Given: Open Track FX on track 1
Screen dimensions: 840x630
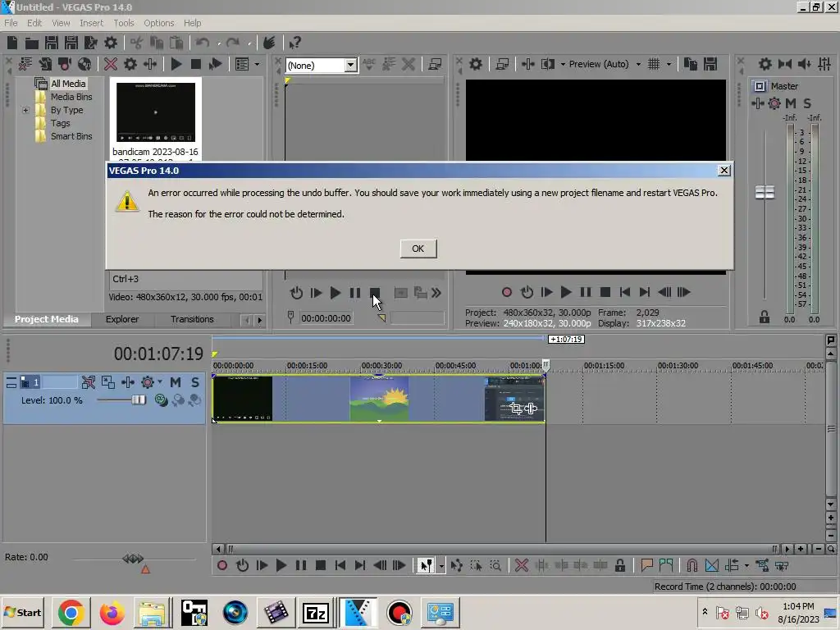Looking at the screenshot, I should click(128, 382).
